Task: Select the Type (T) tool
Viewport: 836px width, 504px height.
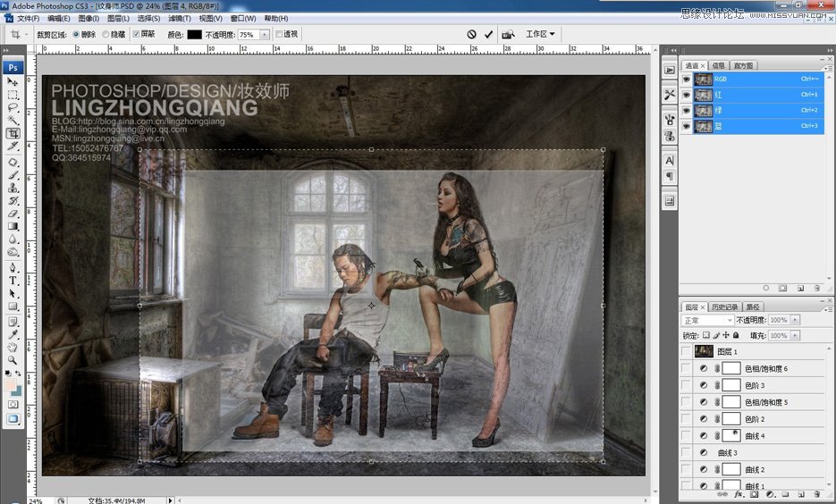Action: (x=13, y=280)
